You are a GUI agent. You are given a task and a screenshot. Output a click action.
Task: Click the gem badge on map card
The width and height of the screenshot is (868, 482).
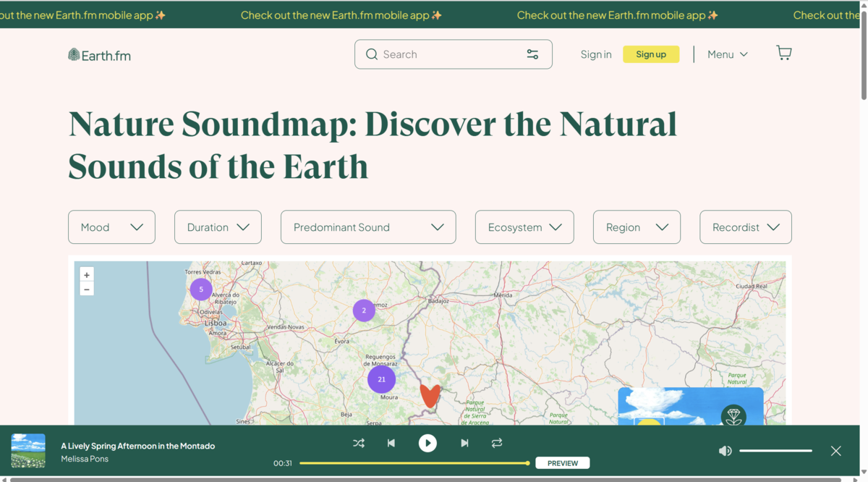[x=733, y=417]
